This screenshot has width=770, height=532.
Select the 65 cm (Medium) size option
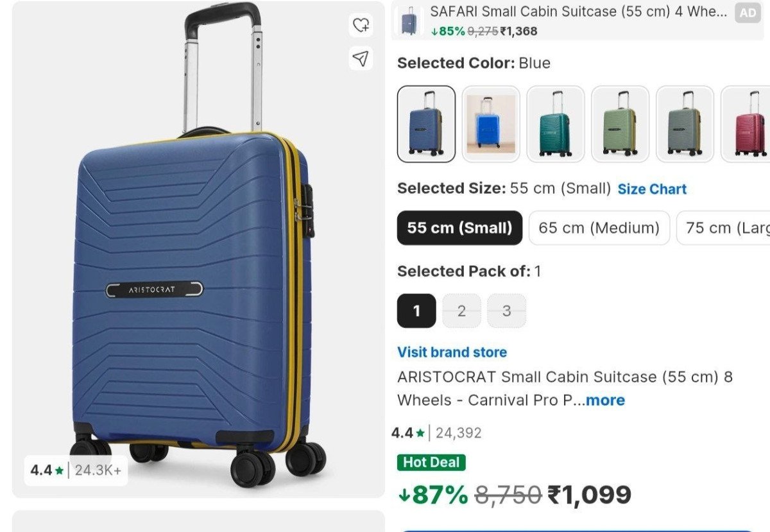(x=598, y=228)
